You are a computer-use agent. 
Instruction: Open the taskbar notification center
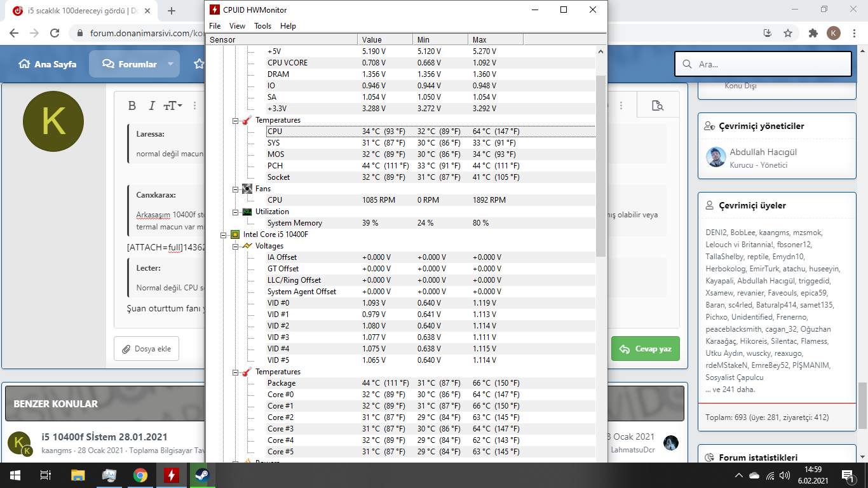point(848,475)
